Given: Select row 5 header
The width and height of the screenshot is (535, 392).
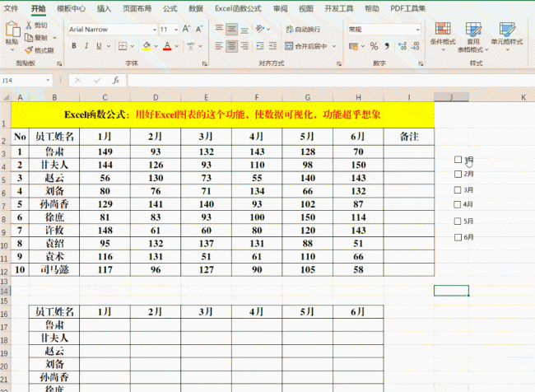Looking at the screenshot, I should click(4, 179).
